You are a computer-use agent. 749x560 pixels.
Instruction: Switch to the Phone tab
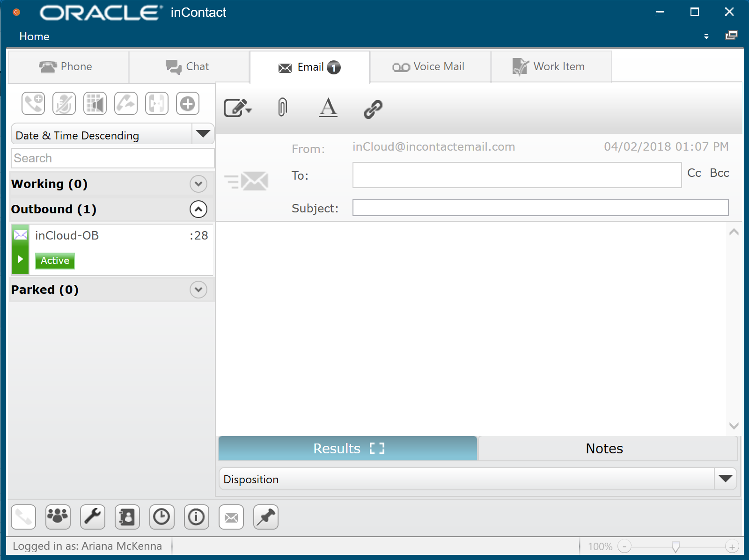68,67
